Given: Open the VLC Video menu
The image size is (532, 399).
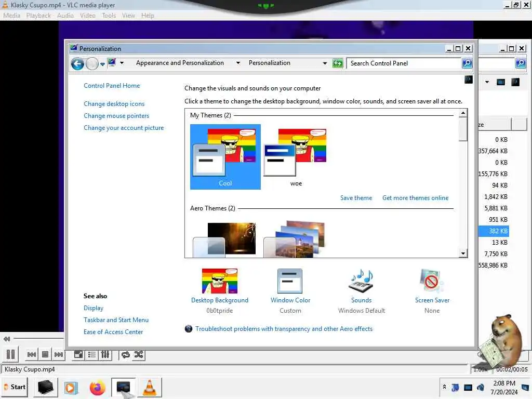Looking at the screenshot, I should [87, 15].
